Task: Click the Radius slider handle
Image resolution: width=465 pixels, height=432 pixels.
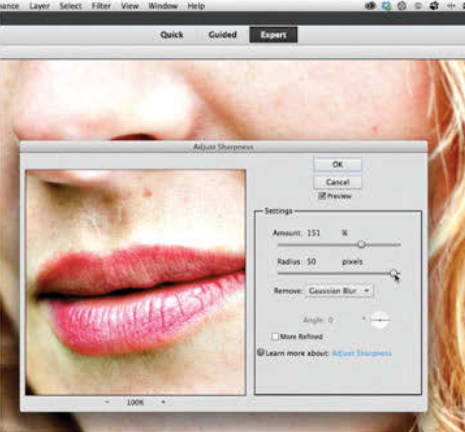Action: pyautogui.click(x=394, y=273)
